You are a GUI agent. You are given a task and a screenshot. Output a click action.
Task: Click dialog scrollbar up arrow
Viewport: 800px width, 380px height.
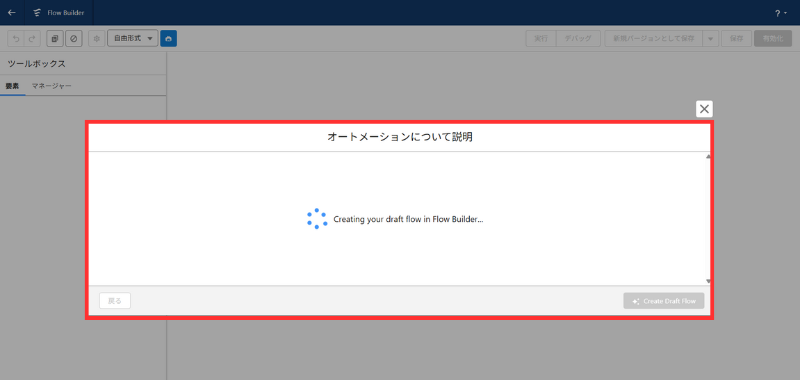tap(708, 157)
